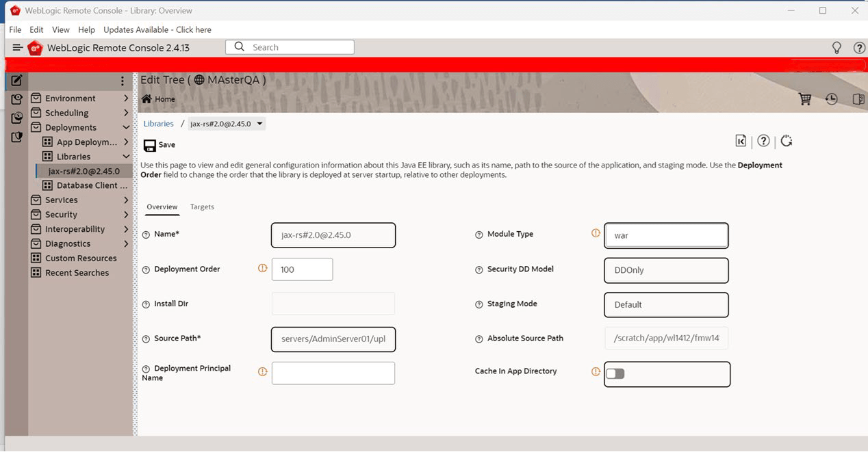Click the Deployment Order field
Viewport: 868px width, 452px height.
pyautogui.click(x=303, y=269)
